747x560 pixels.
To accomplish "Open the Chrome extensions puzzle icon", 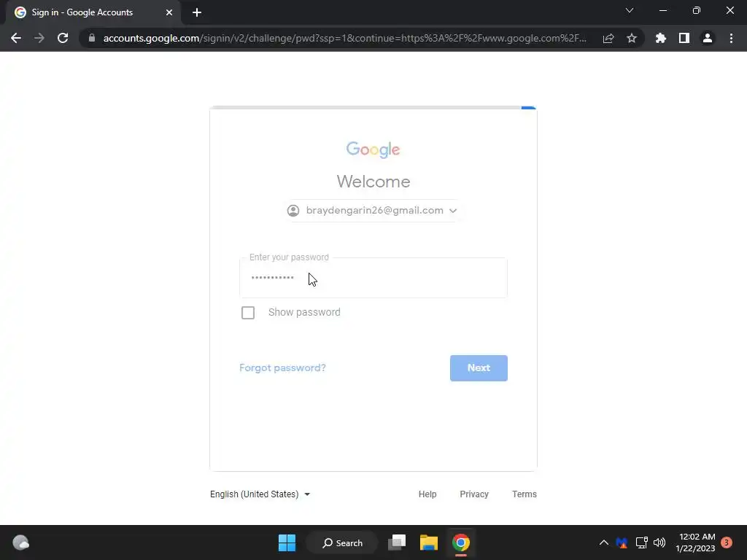I will pyautogui.click(x=661, y=38).
